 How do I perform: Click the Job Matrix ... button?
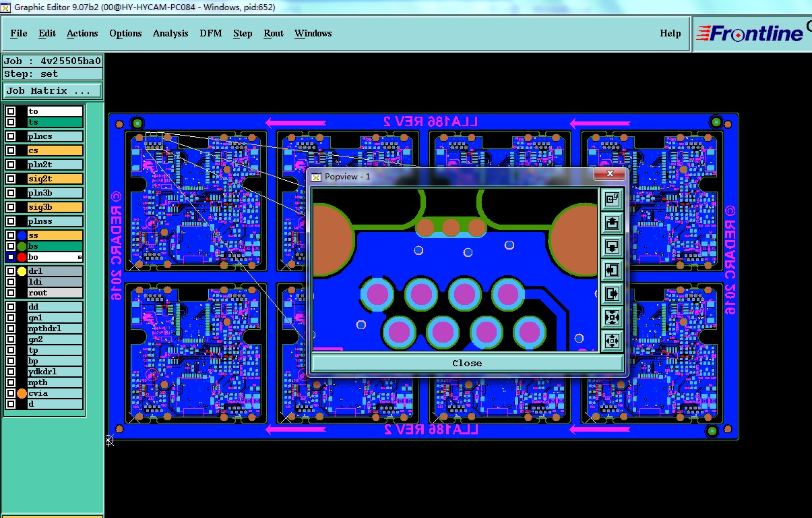[53, 90]
